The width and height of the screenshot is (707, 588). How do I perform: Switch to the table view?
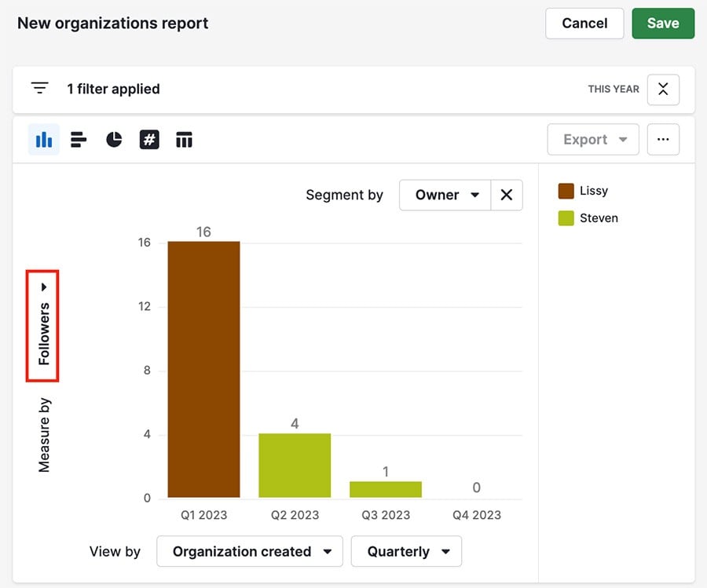click(184, 139)
